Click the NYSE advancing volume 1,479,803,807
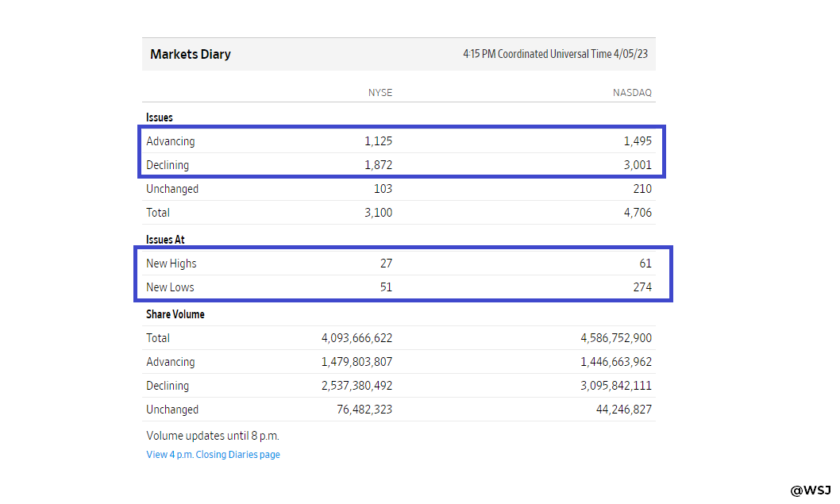This screenshot has width=840, height=504. point(356,362)
